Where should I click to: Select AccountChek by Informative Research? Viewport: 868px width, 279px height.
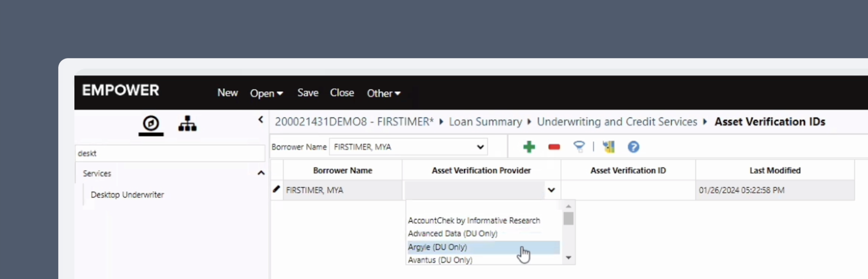point(474,220)
